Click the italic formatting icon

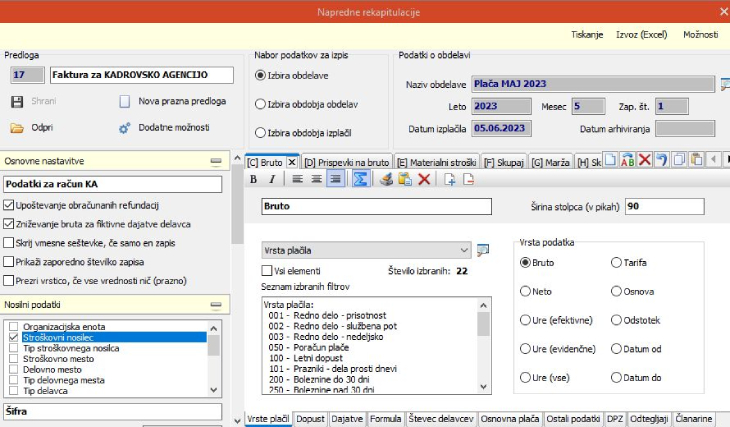pyautogui.click(x=270, y=179)
